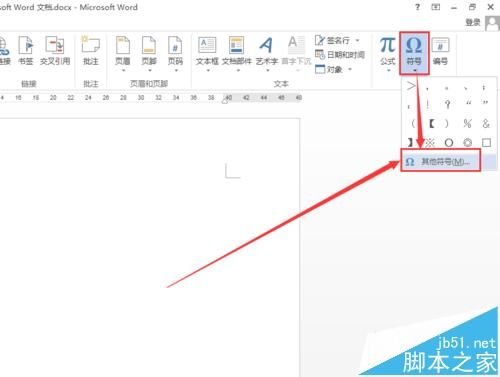Insert the greater-than symbol
The width and height of the screenshot is (500, 377).
coord(411,86)
